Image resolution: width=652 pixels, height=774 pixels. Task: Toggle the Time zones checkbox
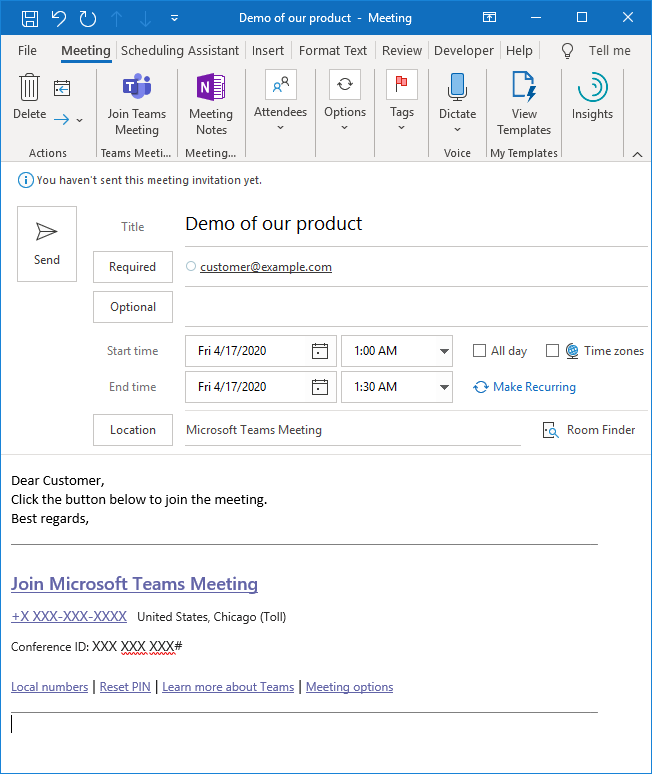click(552, 351)
